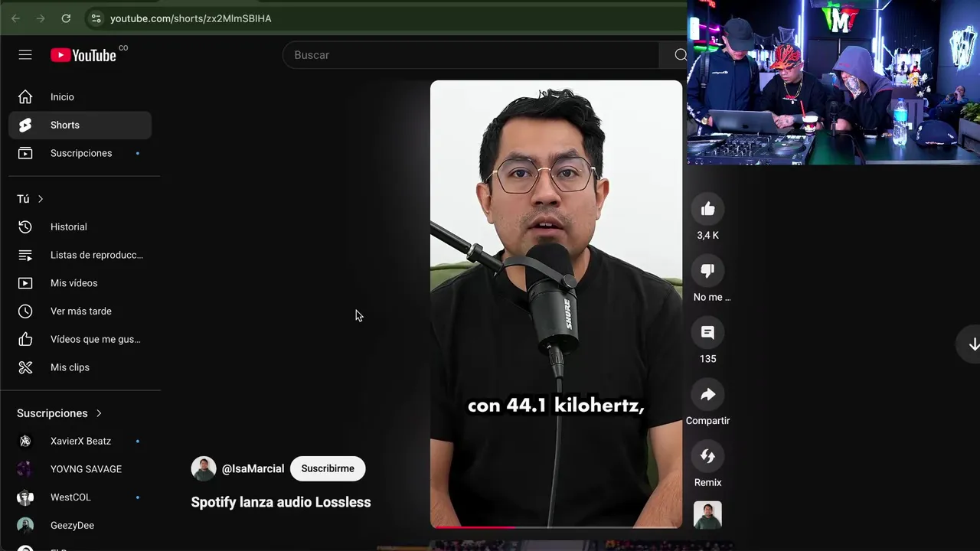Click the Mis clips scissors icon
Screen dimensions: 980x551
(25, 367)
